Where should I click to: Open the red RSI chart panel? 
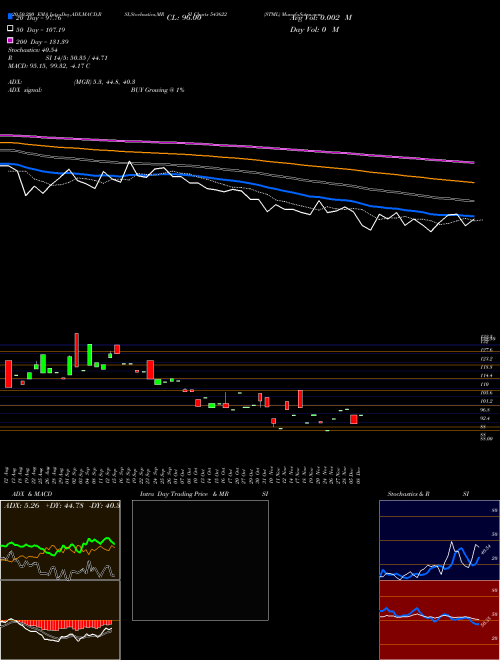point(439,620)
